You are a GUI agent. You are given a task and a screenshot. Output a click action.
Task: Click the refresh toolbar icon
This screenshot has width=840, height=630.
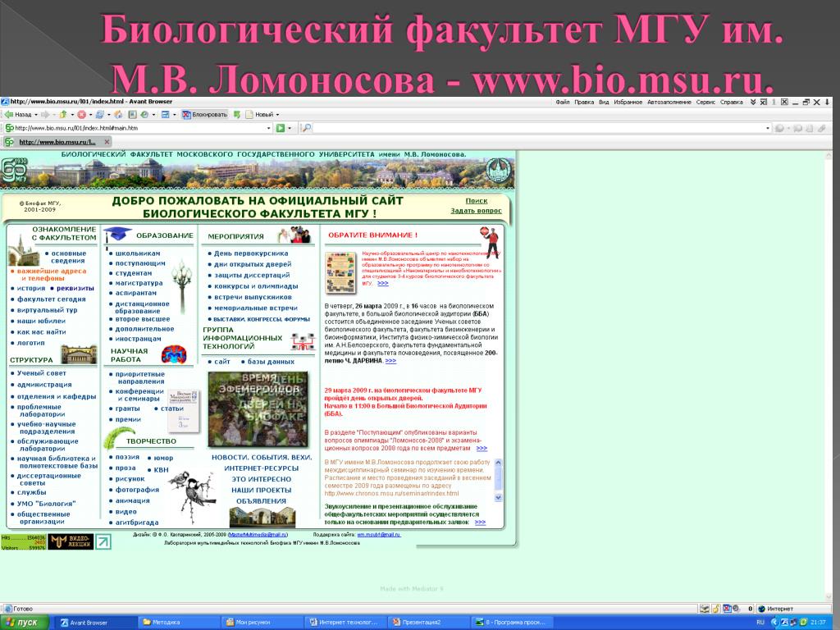[99, 115]
